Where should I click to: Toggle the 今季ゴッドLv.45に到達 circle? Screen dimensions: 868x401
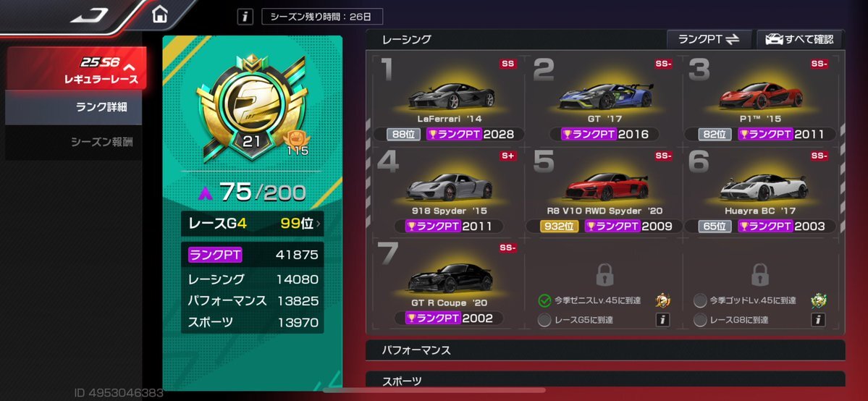pos(700,301)
